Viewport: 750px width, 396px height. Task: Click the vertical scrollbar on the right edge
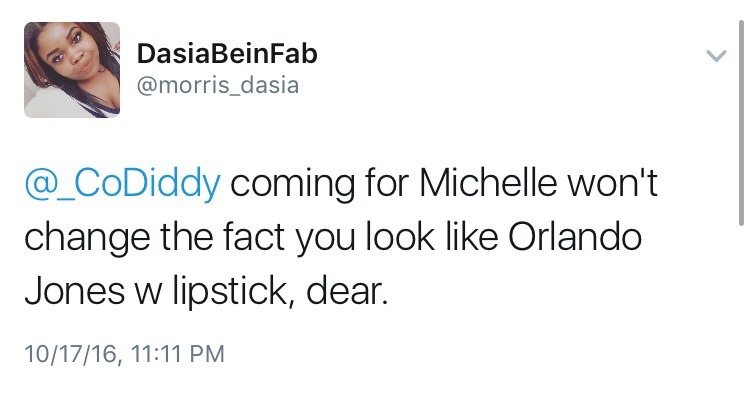[x=741, y=122]
